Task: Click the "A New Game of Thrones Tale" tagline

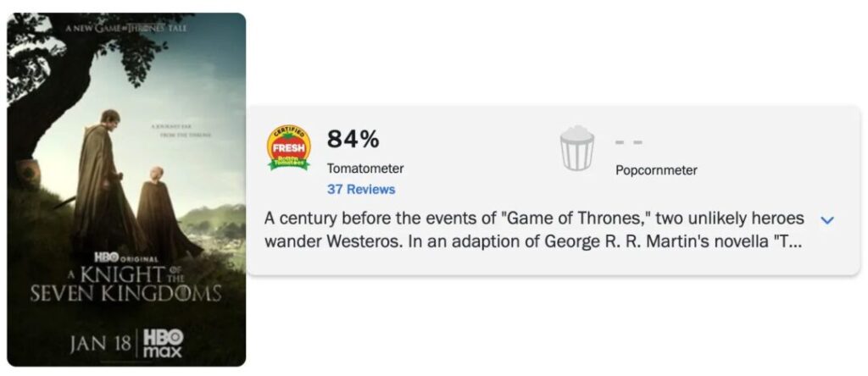Action: click(125, 27)
